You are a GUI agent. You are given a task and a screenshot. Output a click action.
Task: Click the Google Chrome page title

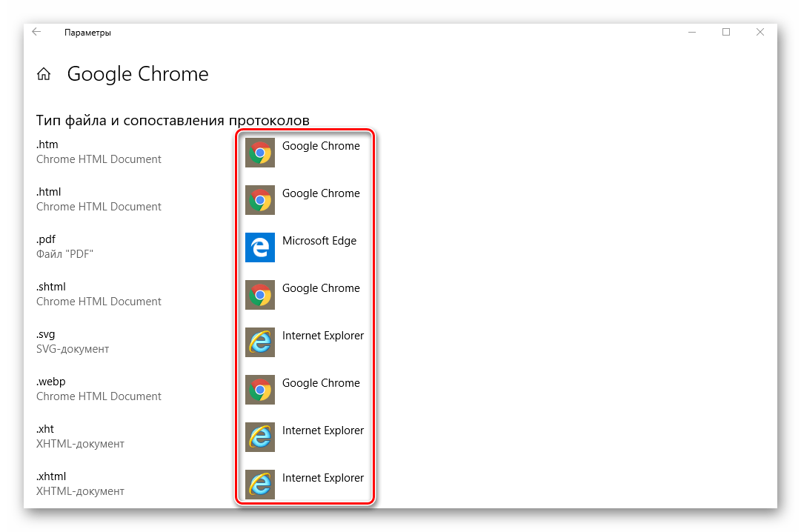click(138, 74)
